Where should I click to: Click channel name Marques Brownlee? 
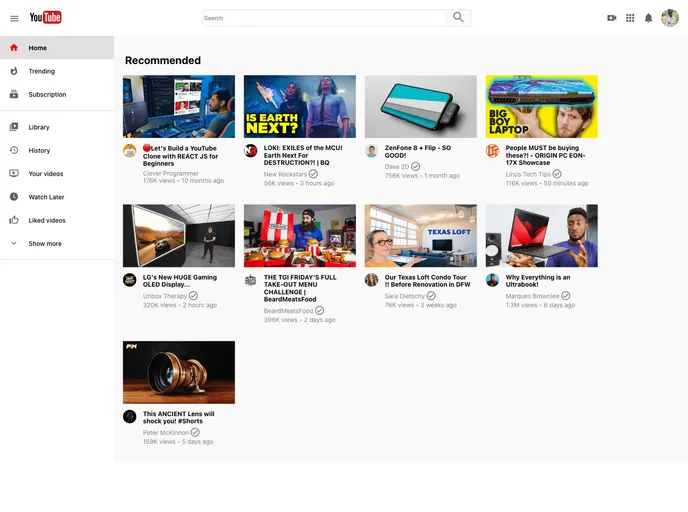coord(532,296)
